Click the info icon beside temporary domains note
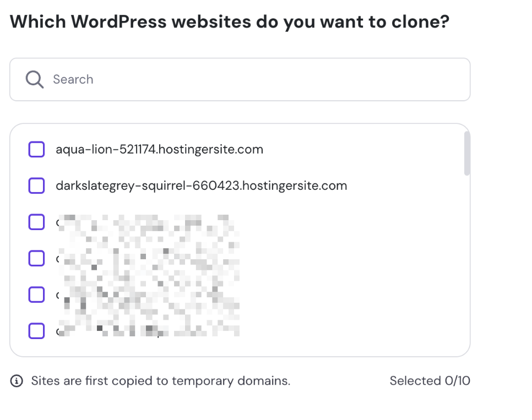 point(17,381)
